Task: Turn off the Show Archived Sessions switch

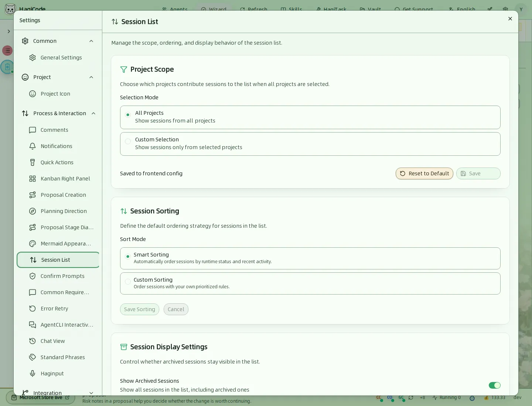Action: tap(494, 385)
